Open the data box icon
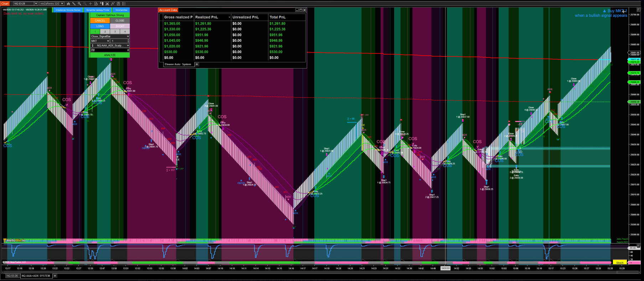Image resolution: width=644 pixels, height=281 pixels. tap(96, 4)
